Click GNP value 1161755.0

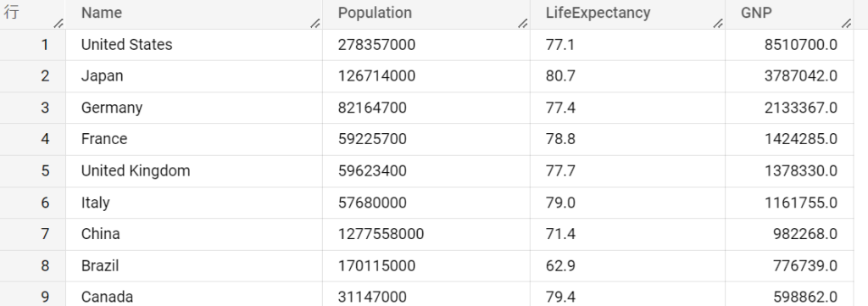(x=801, y=203)
